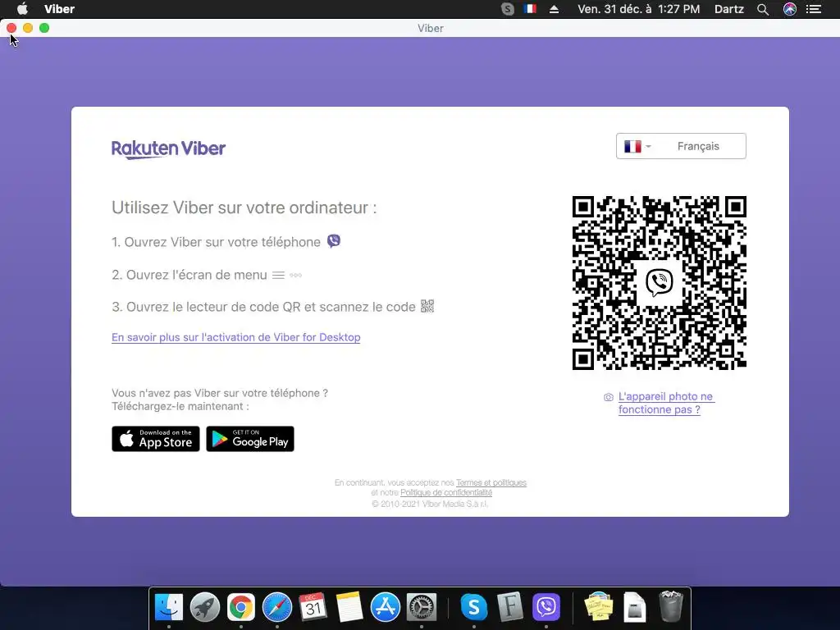Click L'appareil photo ne fonctionne pas link
The width and height of the screenshot is (840, 630).
pos(666,403)
